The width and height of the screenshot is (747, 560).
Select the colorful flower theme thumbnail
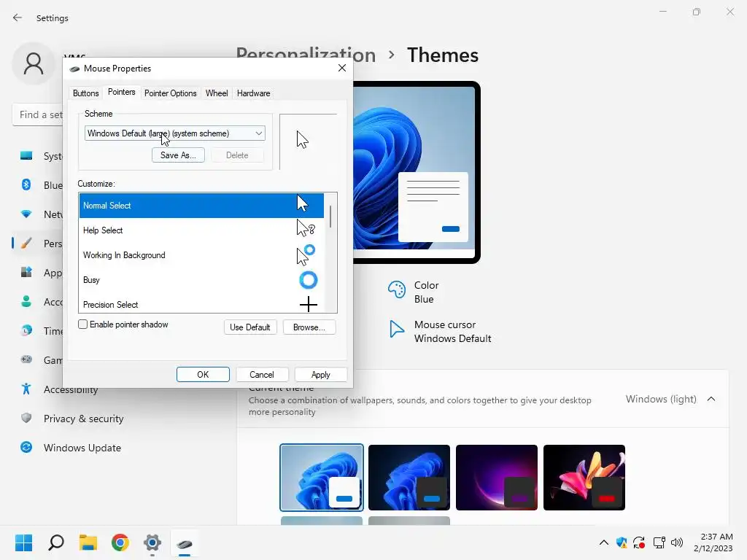584,478
